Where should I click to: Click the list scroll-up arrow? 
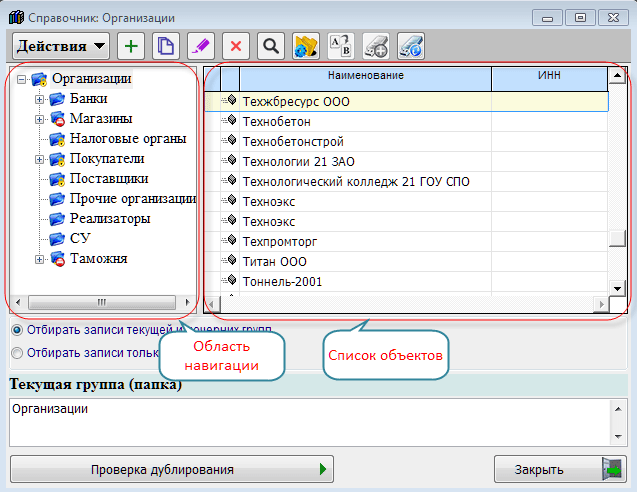point(617,76)
